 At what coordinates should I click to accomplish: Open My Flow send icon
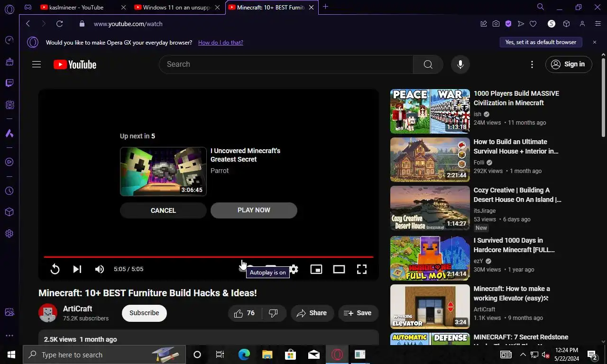pyautogui.click(x=521, y=24)
